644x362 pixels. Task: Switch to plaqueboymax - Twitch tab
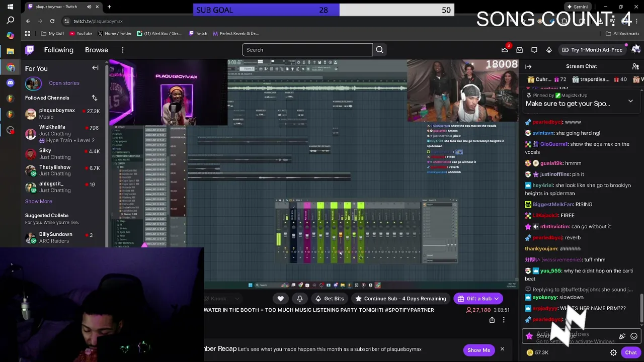(x=63, y=7)
